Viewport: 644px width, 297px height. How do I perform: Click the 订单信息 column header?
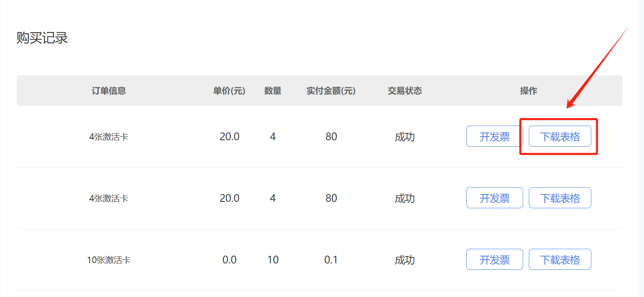tap(109, 91)
